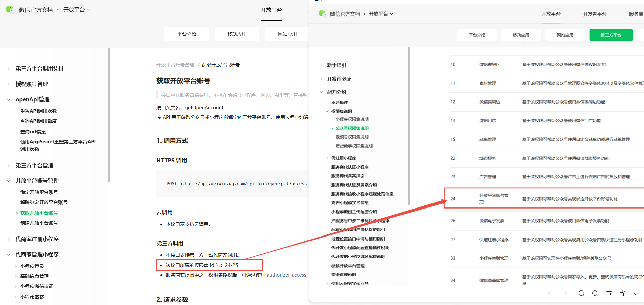This screenshot has height=305, width=644.
Task: Expand the 授权账号管理 section
Action: point(9,84)
